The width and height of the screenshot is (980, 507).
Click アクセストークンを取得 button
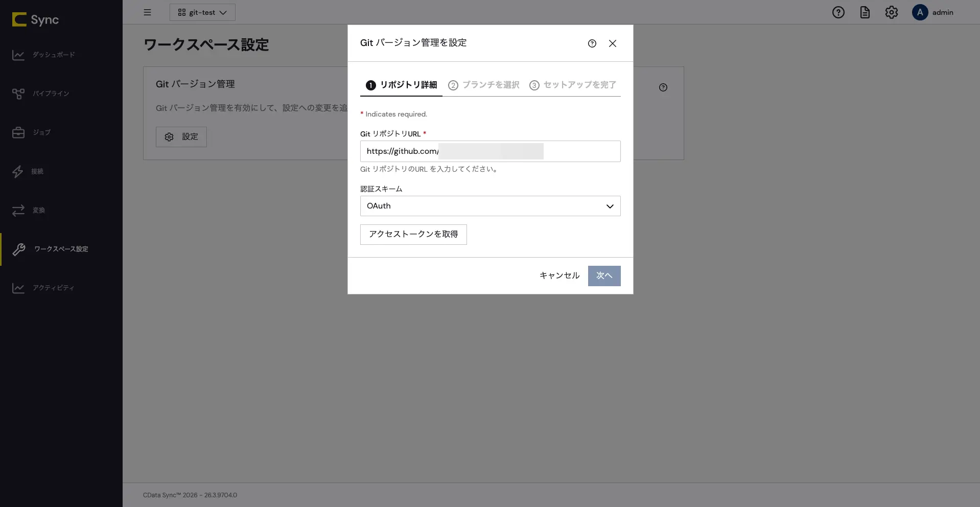(x=413, y=235)
